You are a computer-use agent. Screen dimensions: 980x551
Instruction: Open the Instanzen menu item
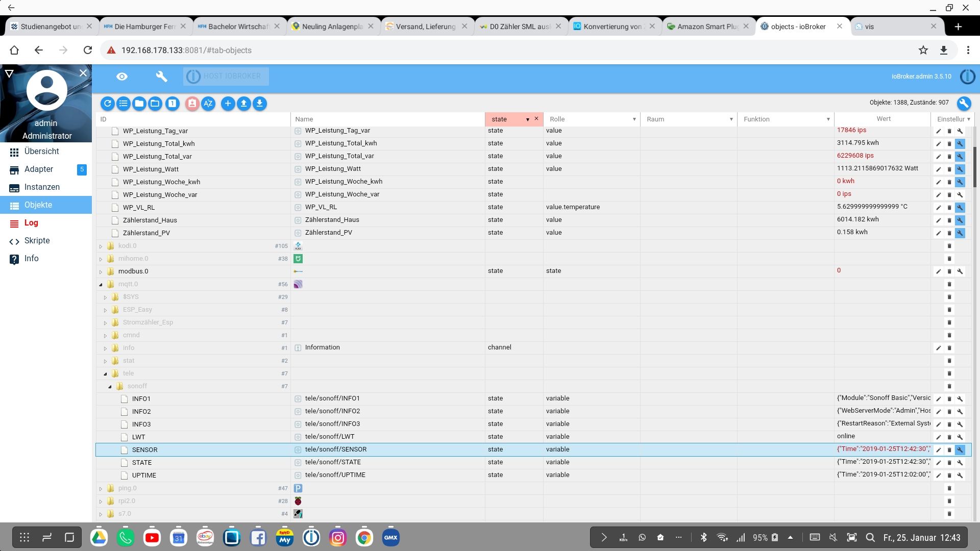tap(42, 187)
